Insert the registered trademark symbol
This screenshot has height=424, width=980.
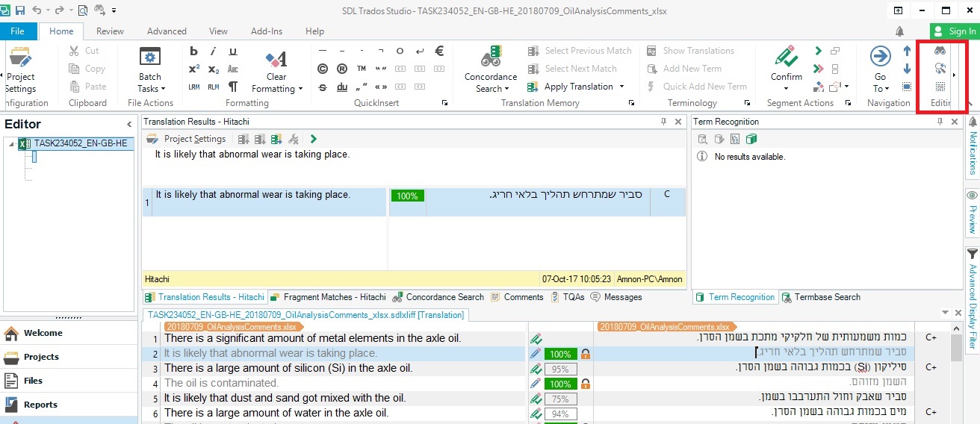point(342,69)
